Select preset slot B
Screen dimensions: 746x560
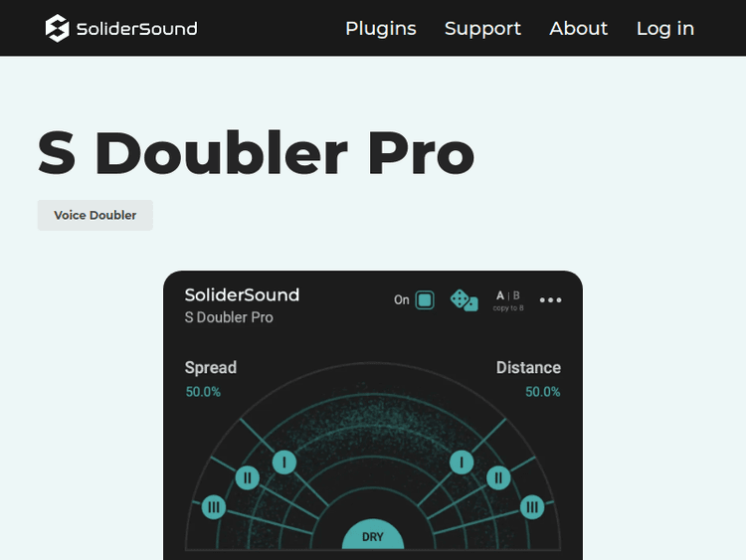click(x=516, y=295)
